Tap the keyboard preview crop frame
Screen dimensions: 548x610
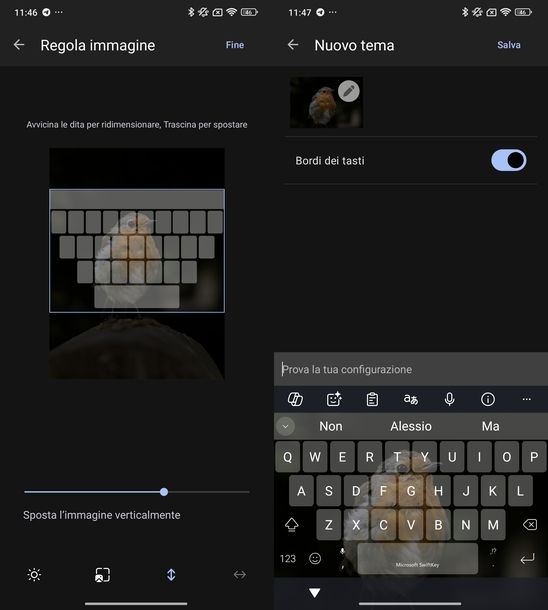pyautogui.click(x=137, y=251)
